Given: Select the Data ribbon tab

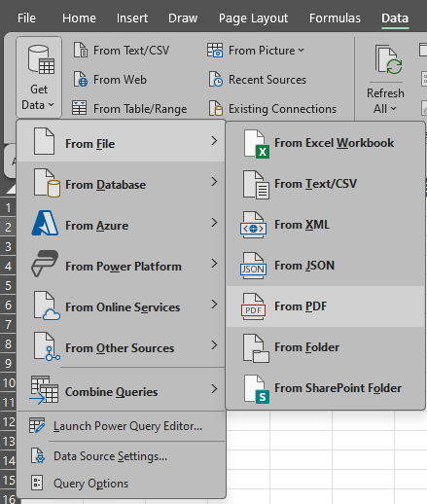Looking at the screenshot, I should click(395, 18).
